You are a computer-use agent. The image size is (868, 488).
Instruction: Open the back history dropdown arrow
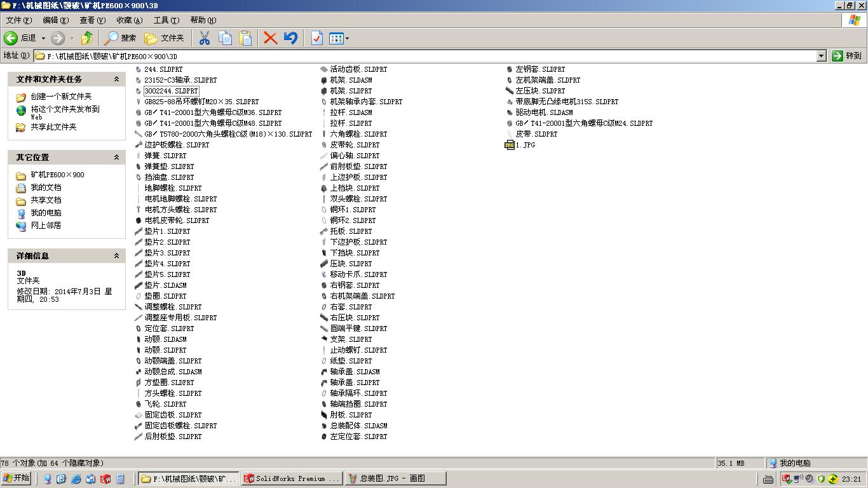[43, 38]
